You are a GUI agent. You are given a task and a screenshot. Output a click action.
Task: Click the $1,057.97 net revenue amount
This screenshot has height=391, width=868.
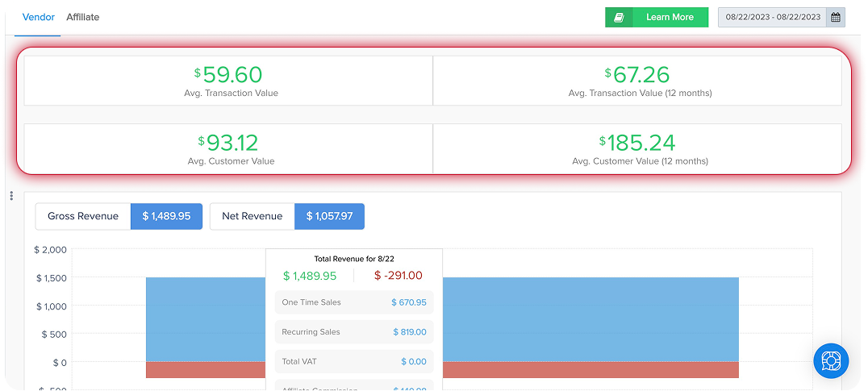(329, 216)
